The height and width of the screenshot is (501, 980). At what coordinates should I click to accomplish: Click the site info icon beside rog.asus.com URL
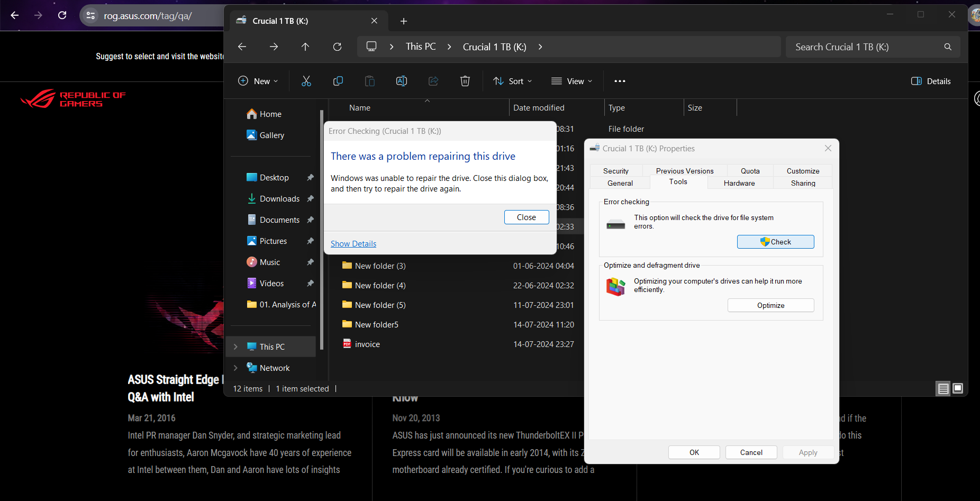(x=90, y=15)
